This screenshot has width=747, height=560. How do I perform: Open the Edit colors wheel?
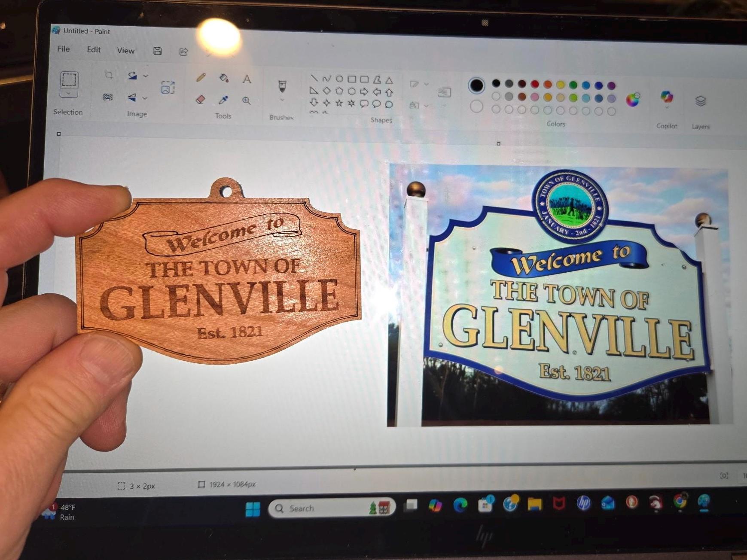click(633, 100)
